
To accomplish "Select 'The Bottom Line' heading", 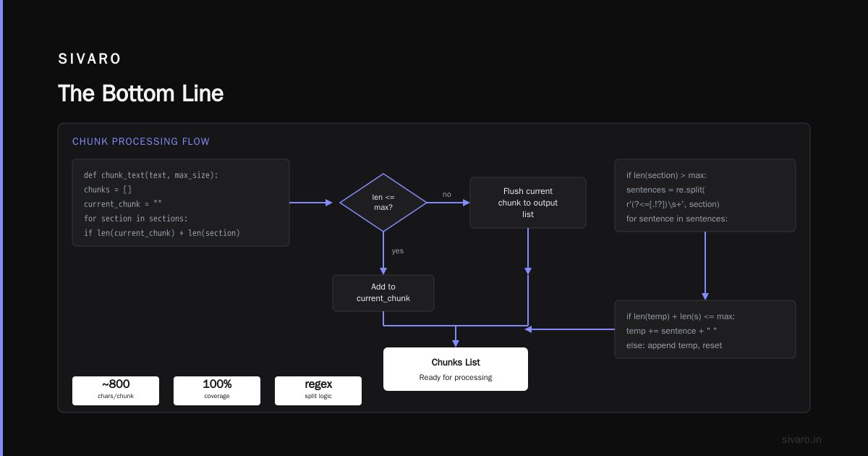I will (141, 93).
